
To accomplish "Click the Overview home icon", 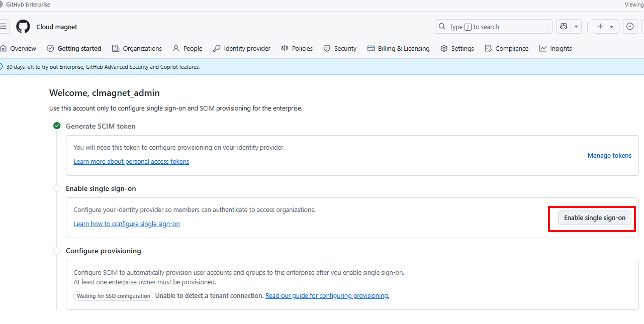I will 3,48.
